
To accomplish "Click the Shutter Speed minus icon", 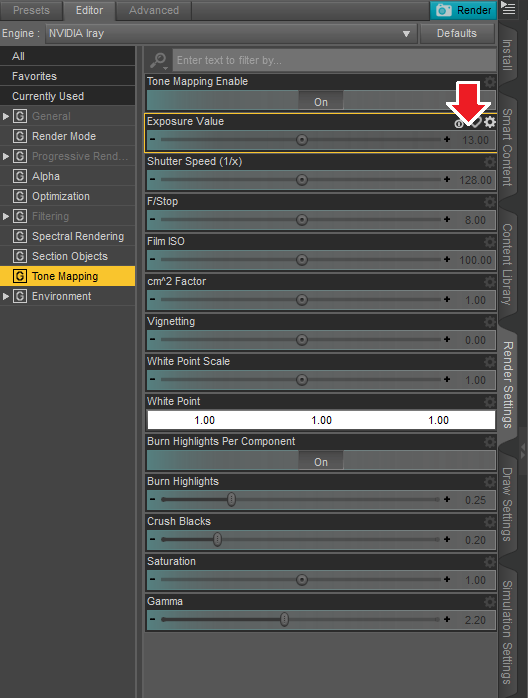I will (x=153, y=179).
